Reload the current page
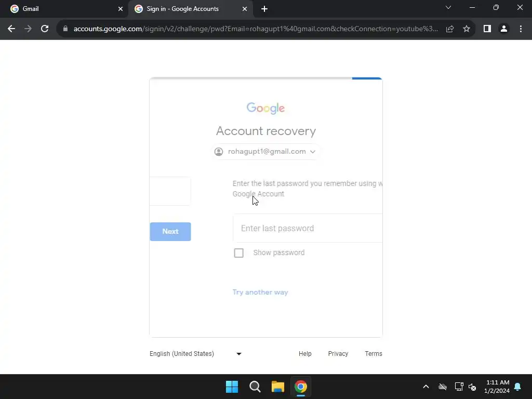This screenshot has height=399, width=532. tap(45, 29)
